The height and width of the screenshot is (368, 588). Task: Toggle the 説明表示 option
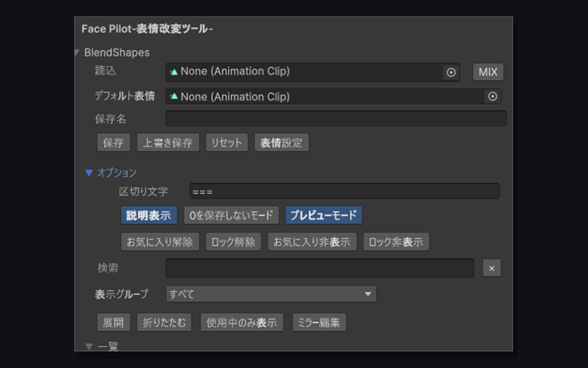pos(149,215)
